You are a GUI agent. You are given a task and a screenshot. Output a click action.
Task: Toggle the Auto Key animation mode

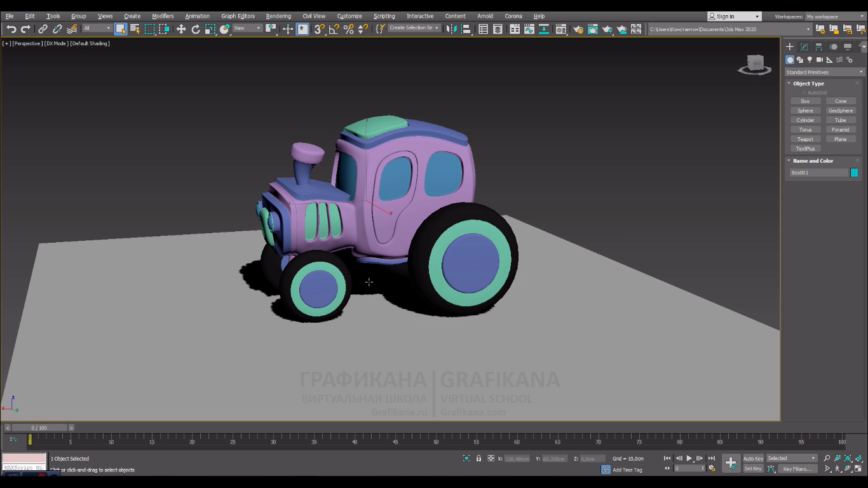(x=753, y=458)
